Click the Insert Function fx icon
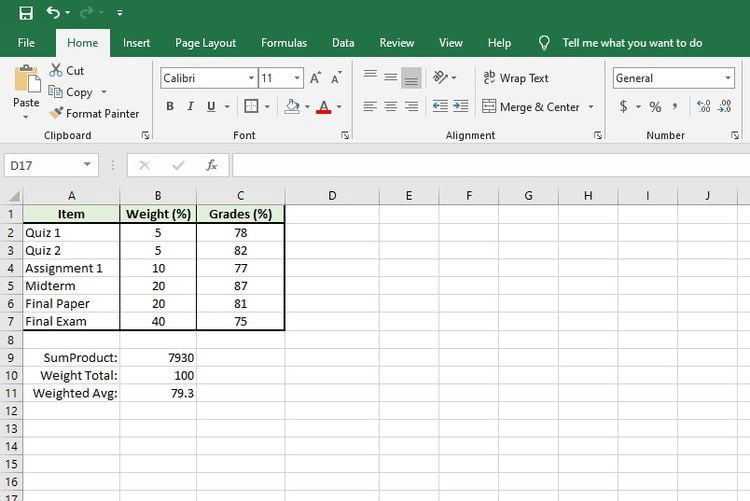This screenshot has width=750, height=501. point(211,166)
